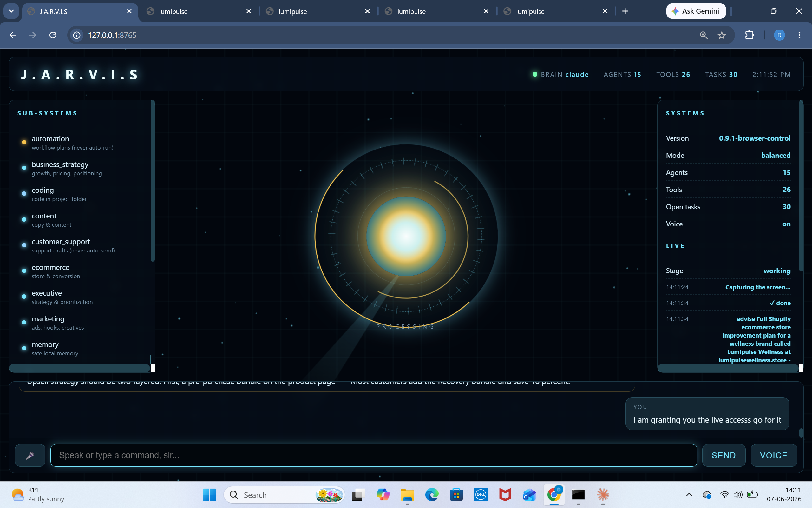
Task: Open McAfee from the taskbar
Action: pyautogui.click(x=505, y=495)
